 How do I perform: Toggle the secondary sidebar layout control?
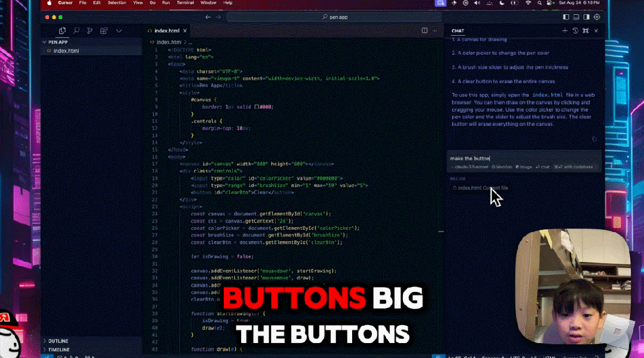click(x=586, y=17)
